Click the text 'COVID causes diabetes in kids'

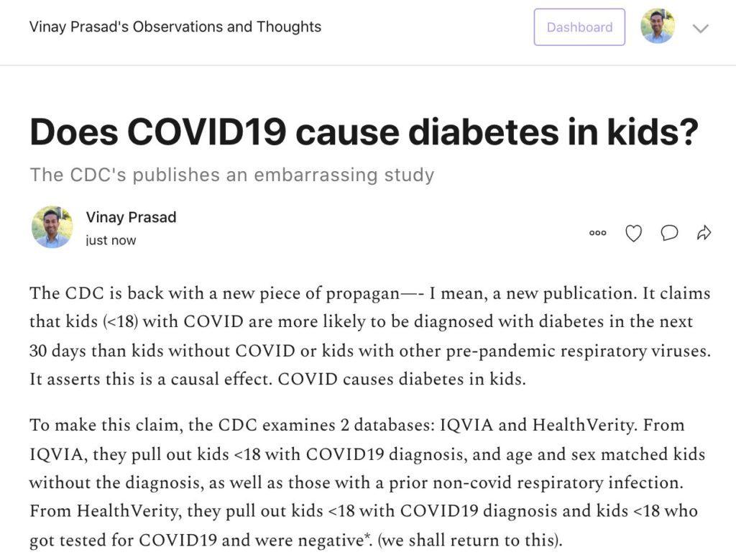(x=400, y=380)
